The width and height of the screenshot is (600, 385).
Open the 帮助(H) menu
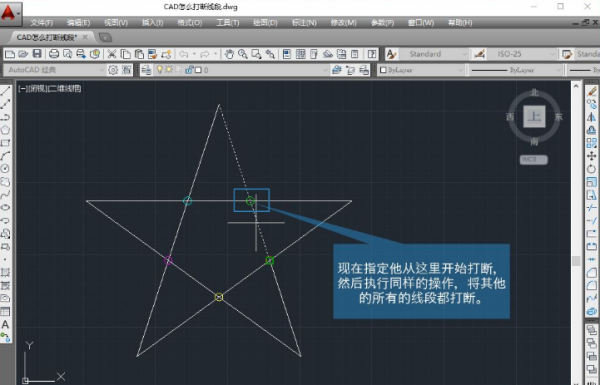460,23
